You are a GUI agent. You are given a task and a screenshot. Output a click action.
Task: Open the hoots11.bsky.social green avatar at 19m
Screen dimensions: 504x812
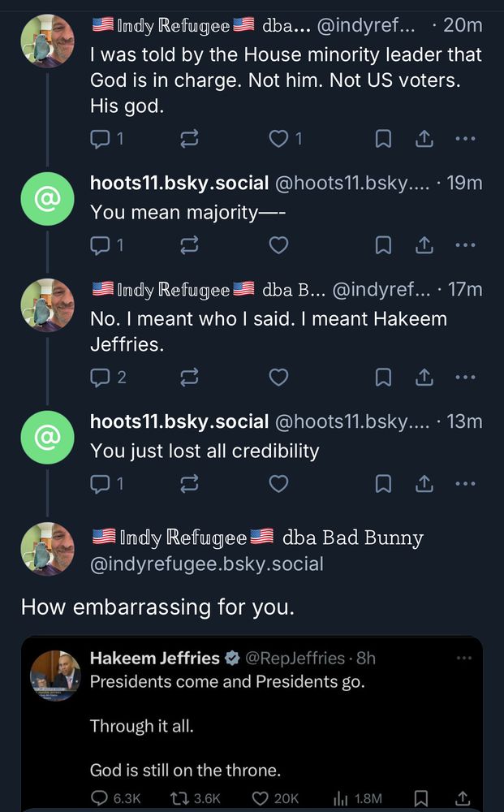(47, 198)
